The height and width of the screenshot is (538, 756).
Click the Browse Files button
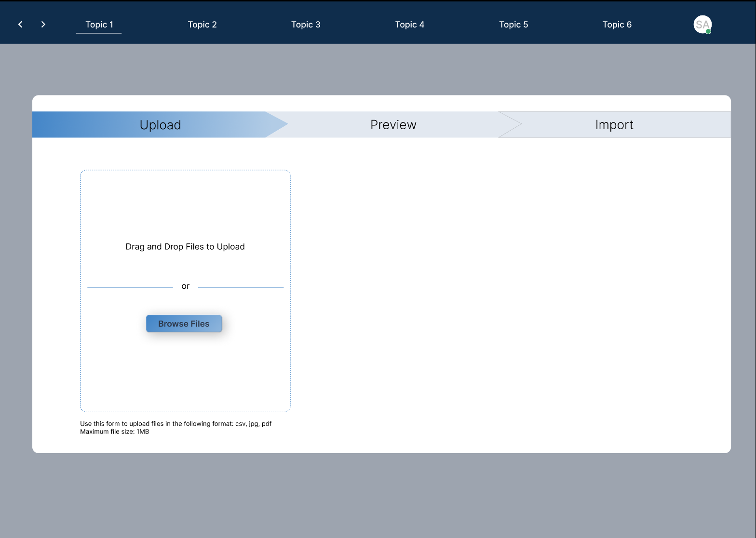tap(184, 324)
